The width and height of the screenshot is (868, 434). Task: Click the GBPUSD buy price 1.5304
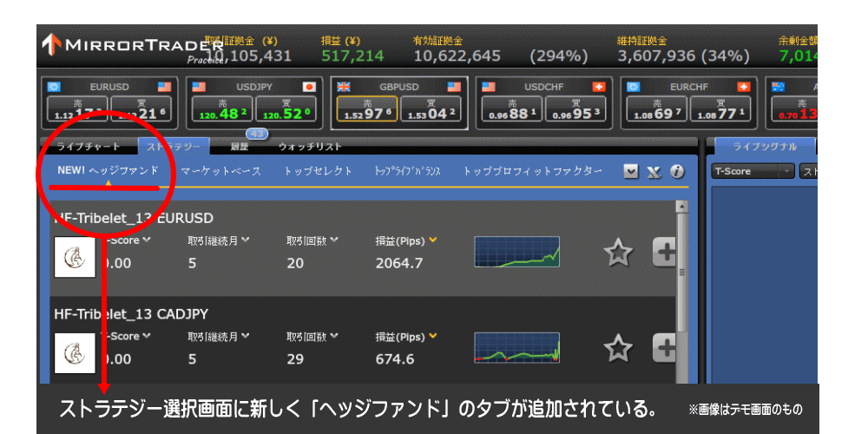[431, 109]
